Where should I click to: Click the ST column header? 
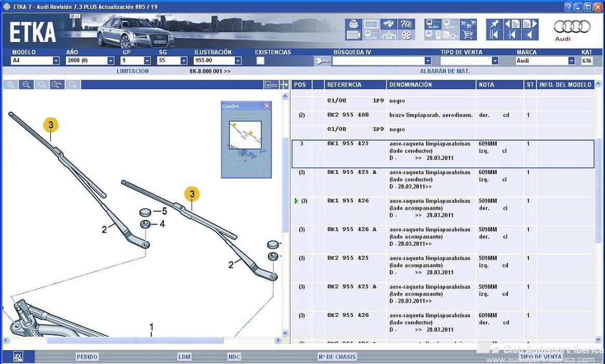[x=530, y=85]
